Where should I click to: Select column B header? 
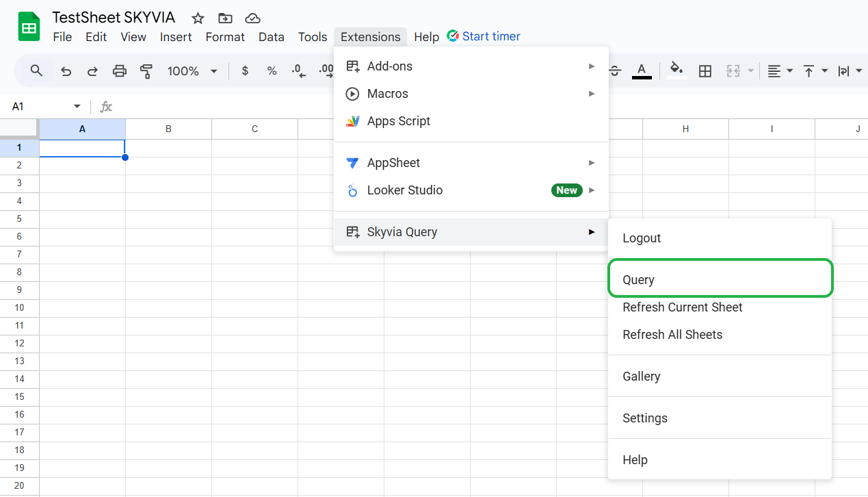(168, 129)
